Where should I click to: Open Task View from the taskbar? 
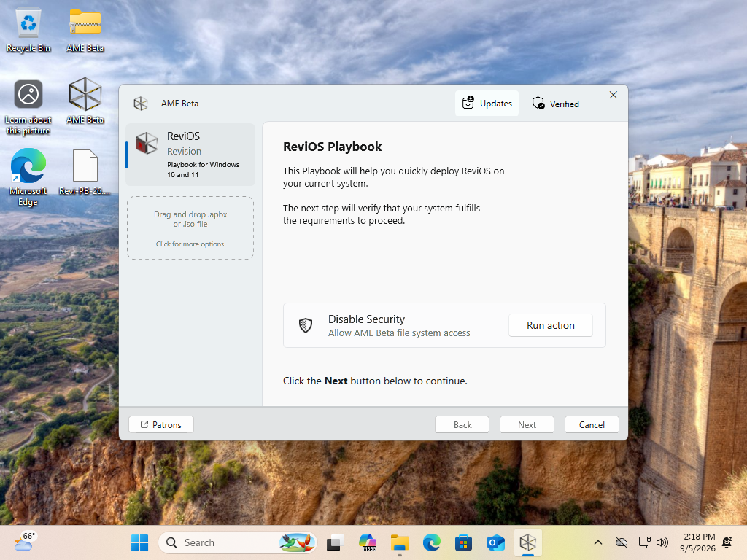336,542
